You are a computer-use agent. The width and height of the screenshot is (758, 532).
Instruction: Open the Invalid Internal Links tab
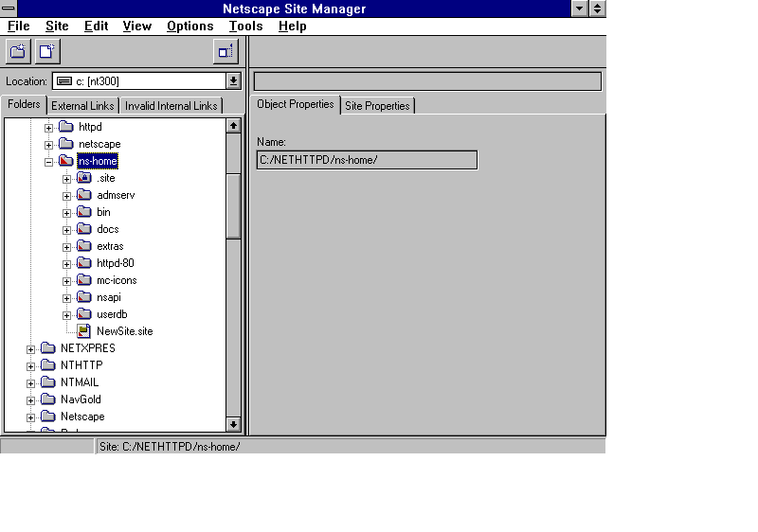click(171, 106)
